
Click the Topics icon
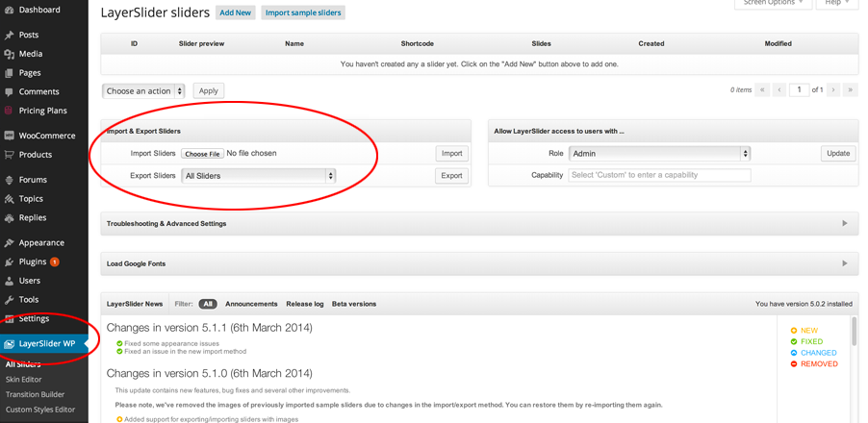click(9, 198)
